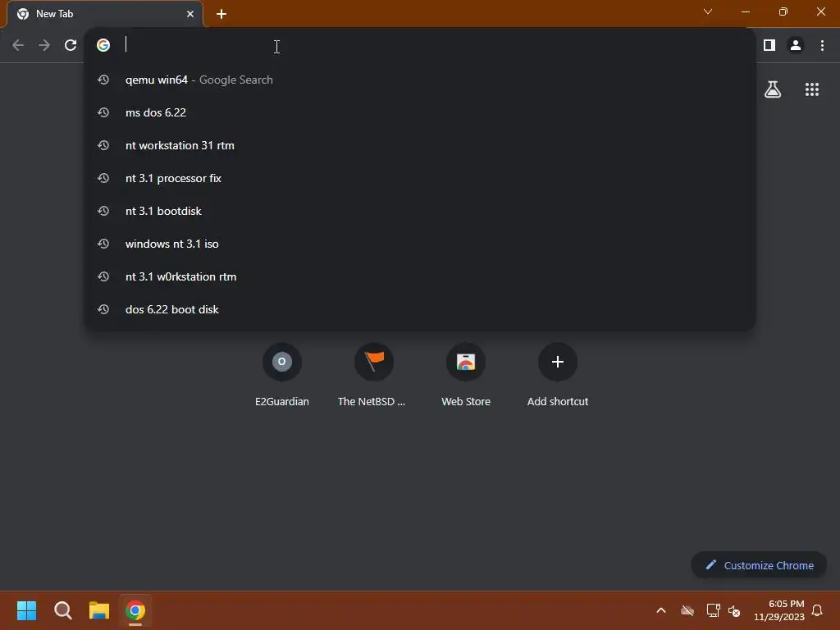The image size is (840, 630).
Task: Open notifications bell icon
Action: (818, 610)
